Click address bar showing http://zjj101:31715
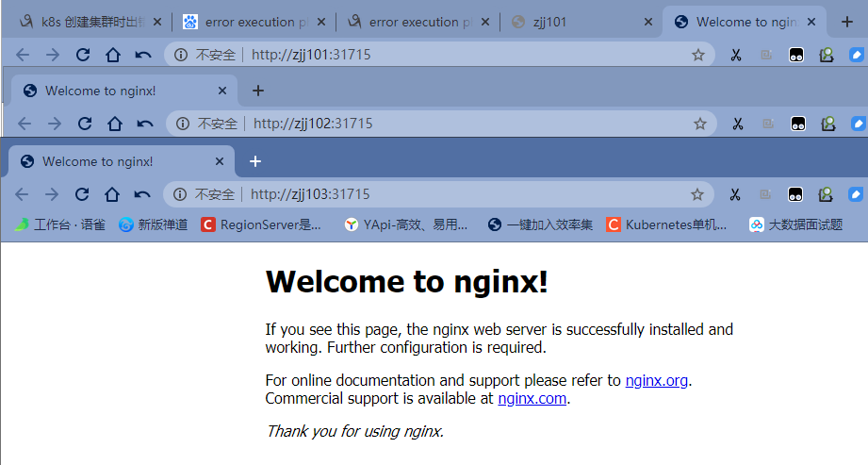 coord(439,55)
